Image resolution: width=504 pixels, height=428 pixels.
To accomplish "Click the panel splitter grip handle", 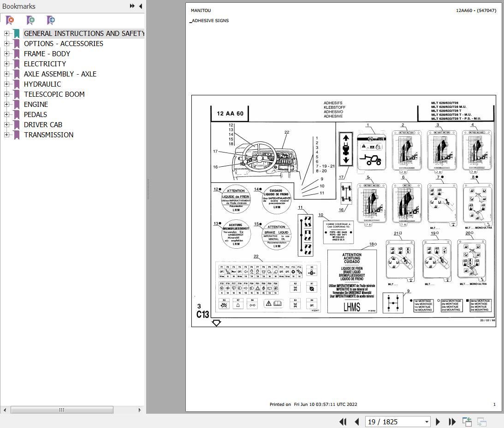I will tap(148, 189).
